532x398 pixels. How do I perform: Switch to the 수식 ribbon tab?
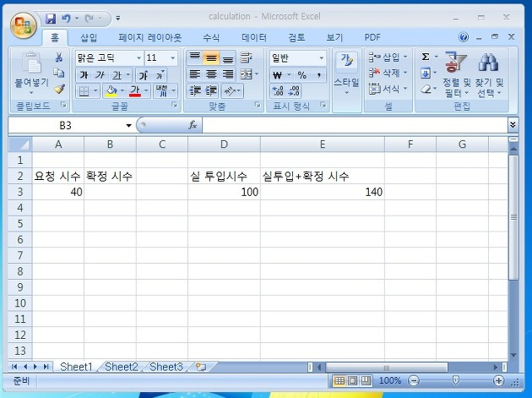tap(211, 37)
